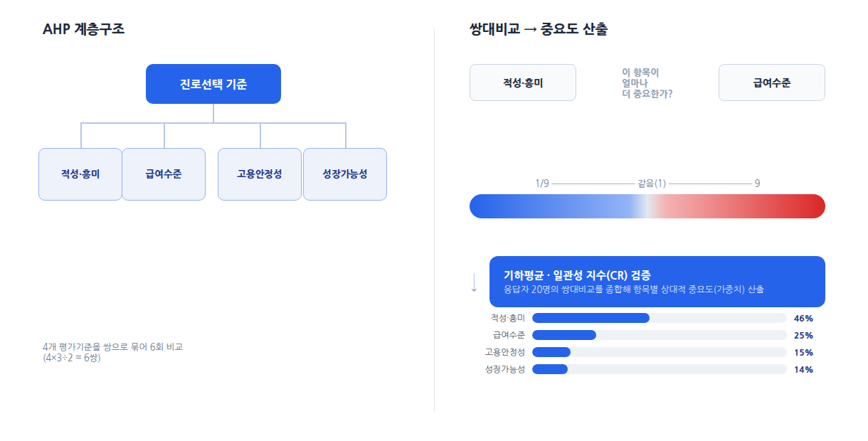
Task: Click the 고용안정성 15% weight bar
Action: point(660,352)
